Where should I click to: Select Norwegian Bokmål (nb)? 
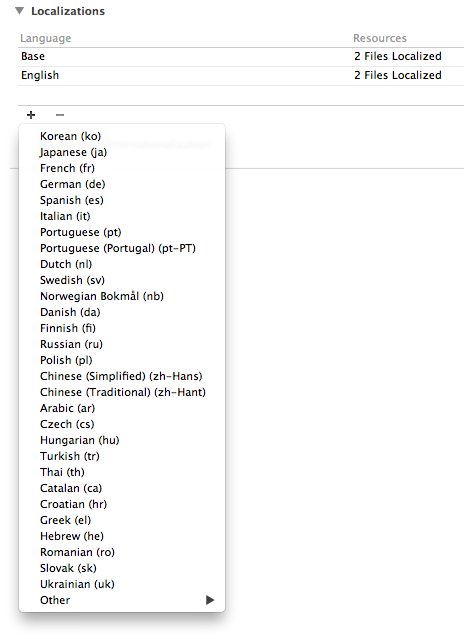point(122,296)
